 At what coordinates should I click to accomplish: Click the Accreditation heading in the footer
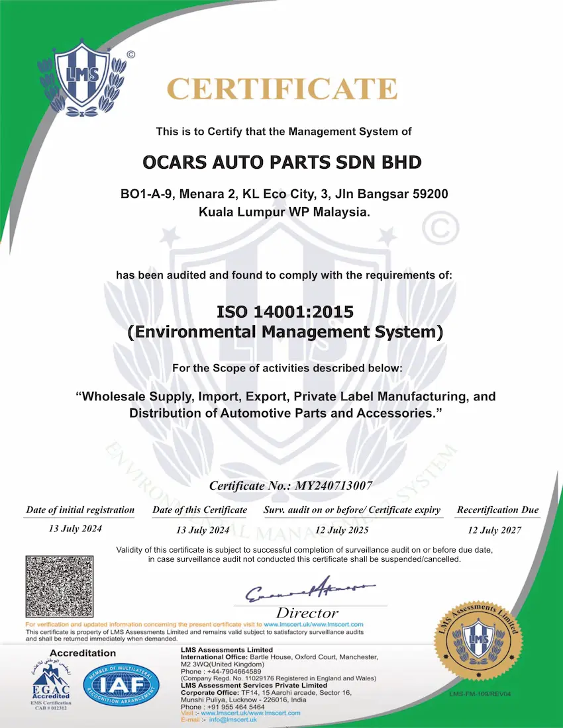pos(83,653)
